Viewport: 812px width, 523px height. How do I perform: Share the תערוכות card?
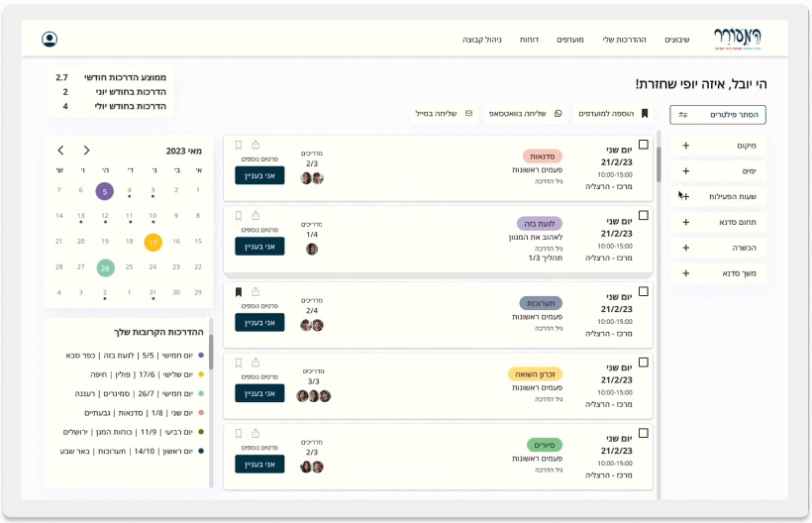255,292
